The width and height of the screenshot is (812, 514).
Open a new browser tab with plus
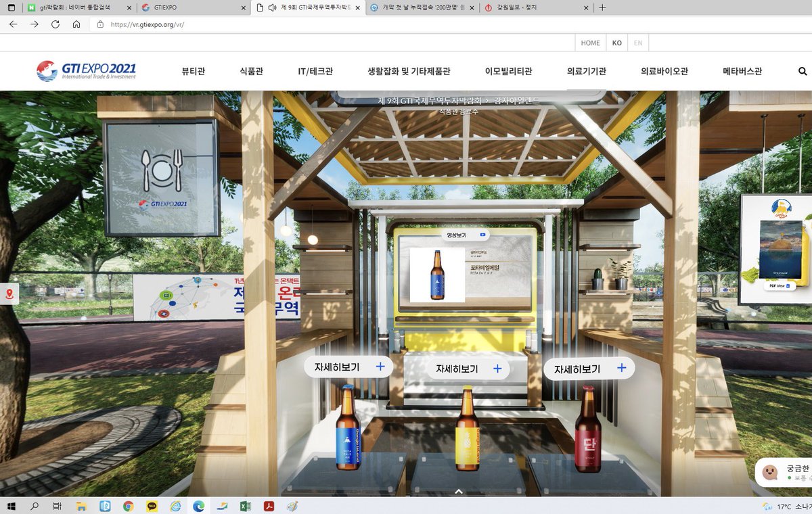point(602,7)
